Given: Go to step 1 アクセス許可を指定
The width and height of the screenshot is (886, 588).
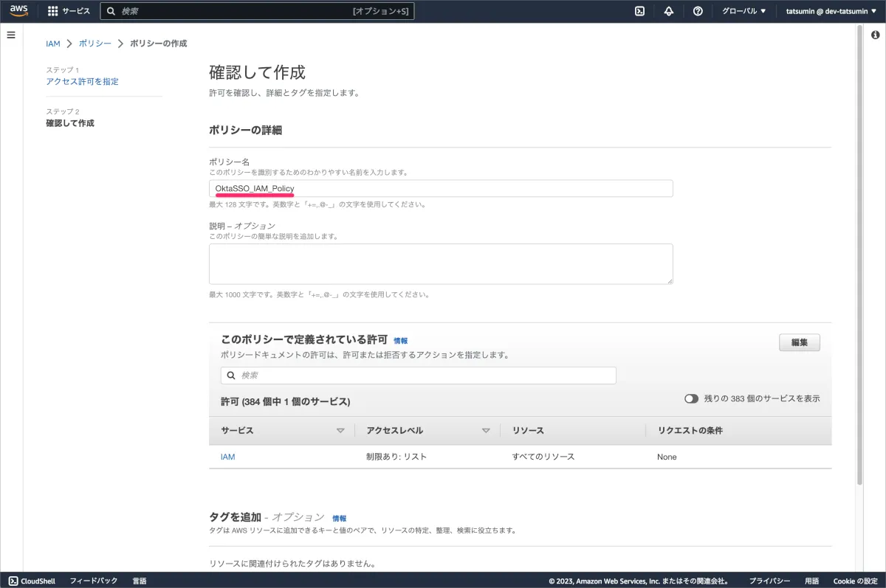Looking at the screenshot, I should [82, 81].
